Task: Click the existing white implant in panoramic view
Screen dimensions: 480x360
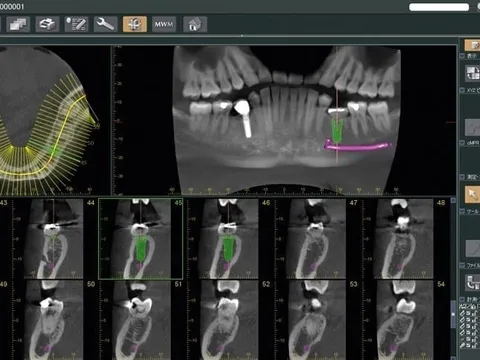Action: 244,118
